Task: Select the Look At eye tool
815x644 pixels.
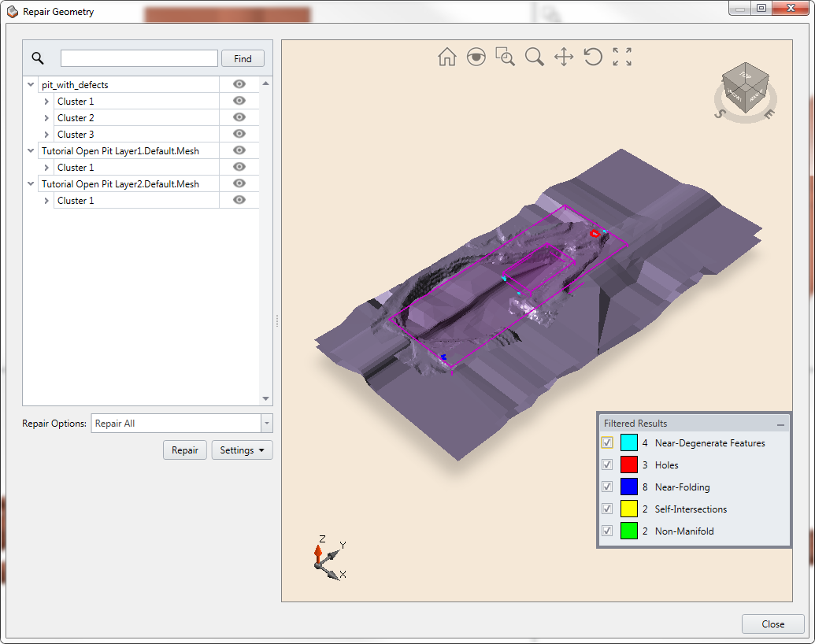Action: (x=476, y=57)
